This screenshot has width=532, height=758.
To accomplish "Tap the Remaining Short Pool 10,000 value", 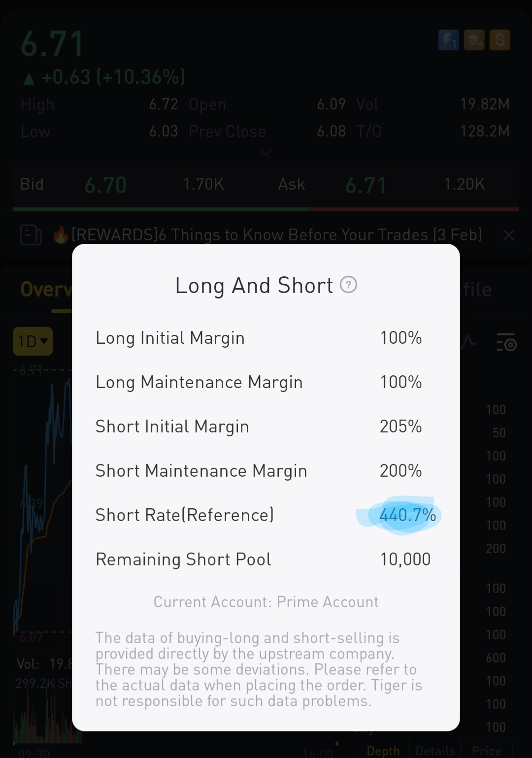I will pos(405,560).
